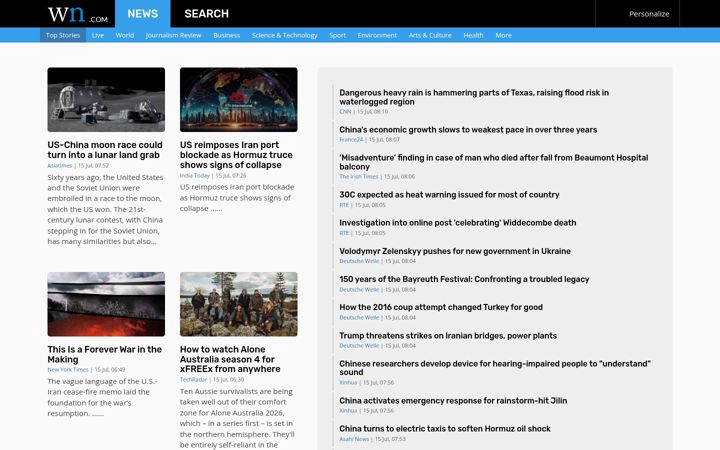Screen dimensions: 720x450
Task: Click the RTE source under heat warning story
Action: click(x=344, y=205)
